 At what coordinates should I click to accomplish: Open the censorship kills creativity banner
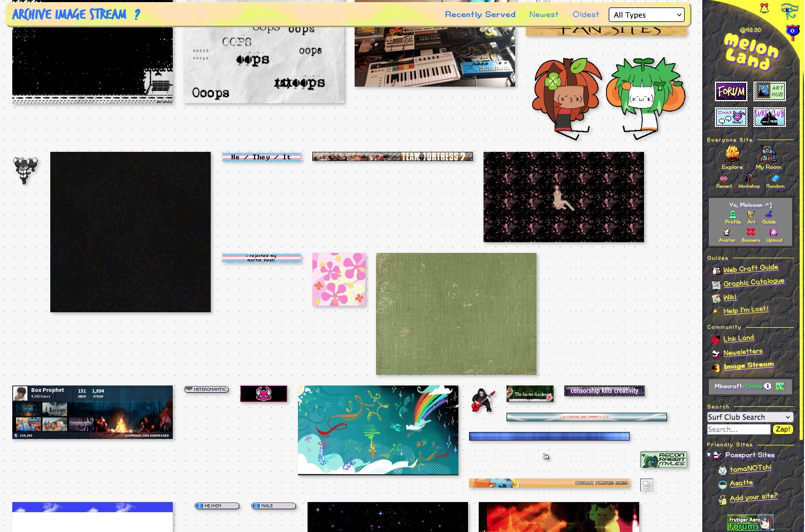point(604,391)
